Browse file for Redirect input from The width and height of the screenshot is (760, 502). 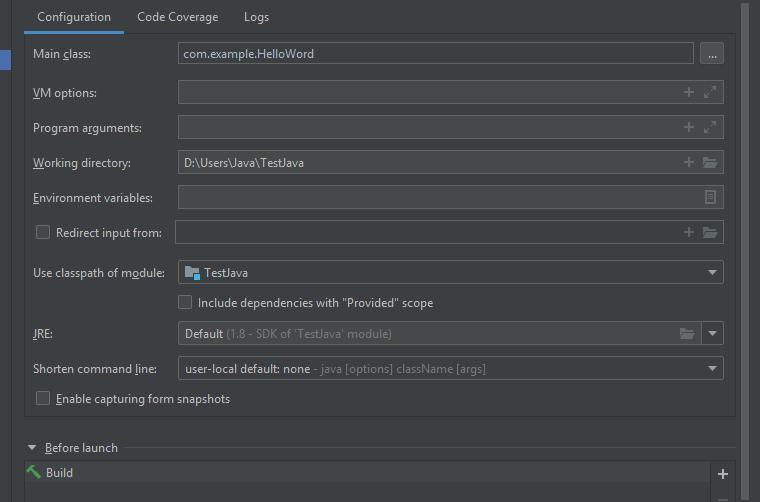click(710, 232)
